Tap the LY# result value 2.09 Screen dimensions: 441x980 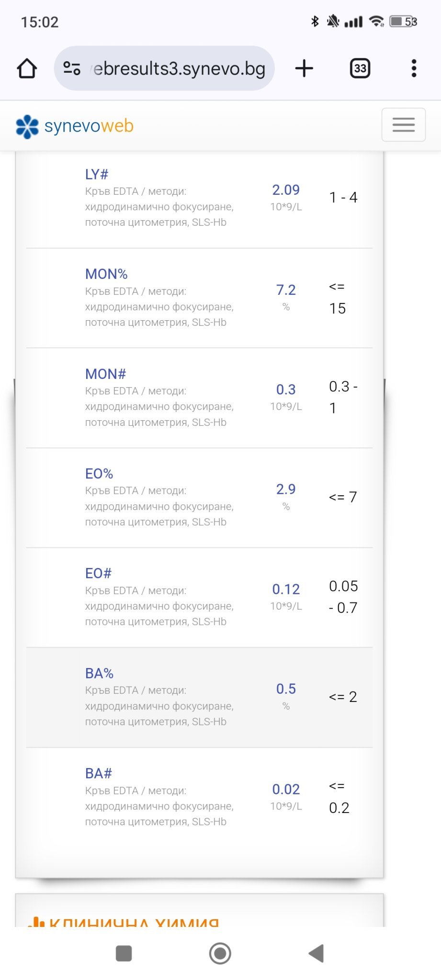click(286, 190)
